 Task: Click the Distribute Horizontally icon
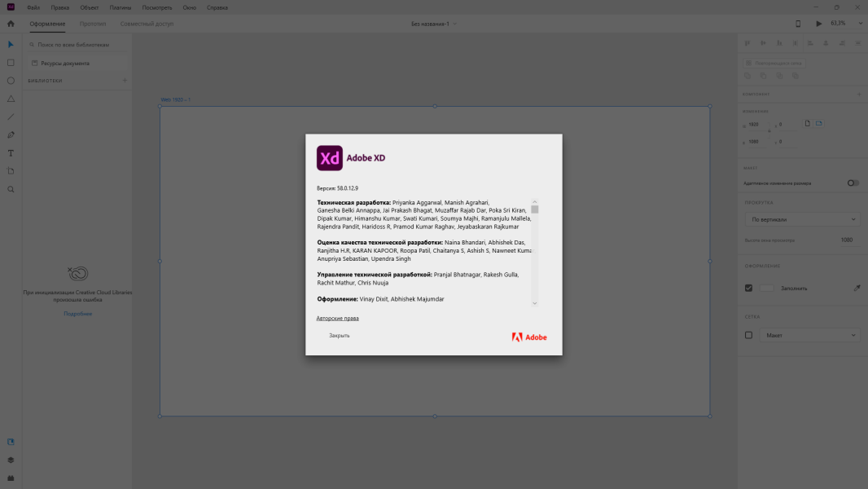tap(858, 43)
